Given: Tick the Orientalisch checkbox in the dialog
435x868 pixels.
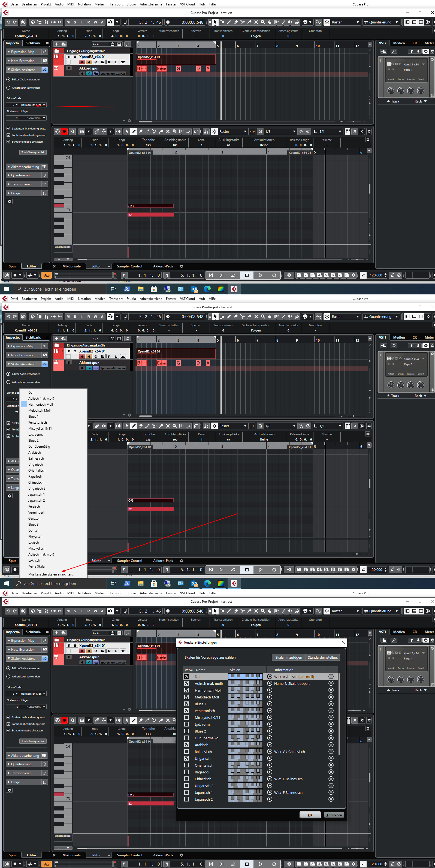Looking at the screenshot, I should coord(186,765).
